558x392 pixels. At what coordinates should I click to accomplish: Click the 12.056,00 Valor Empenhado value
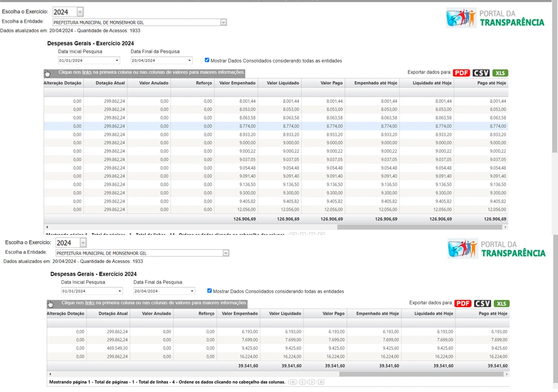click(x=246, y=210)
